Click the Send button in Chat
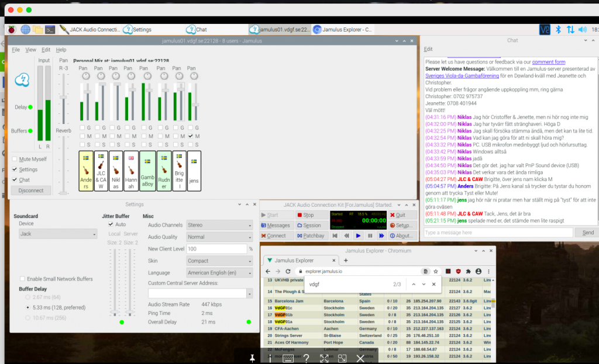 tap(587, 233)
